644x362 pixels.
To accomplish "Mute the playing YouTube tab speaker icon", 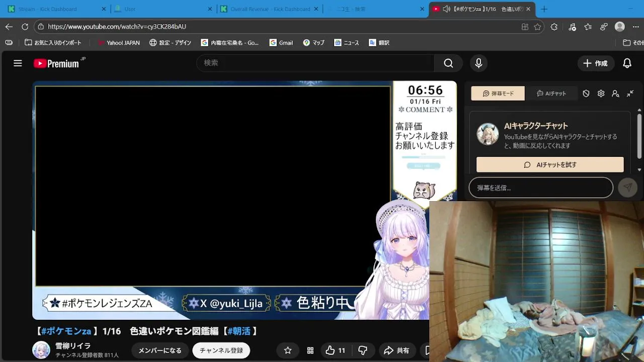I will [446, 9].
